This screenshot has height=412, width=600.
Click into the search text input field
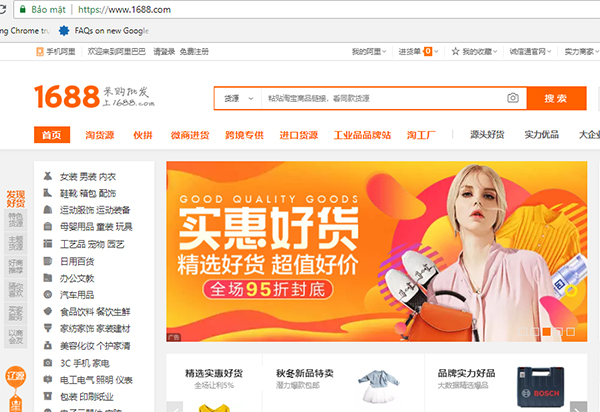point(380,99)
